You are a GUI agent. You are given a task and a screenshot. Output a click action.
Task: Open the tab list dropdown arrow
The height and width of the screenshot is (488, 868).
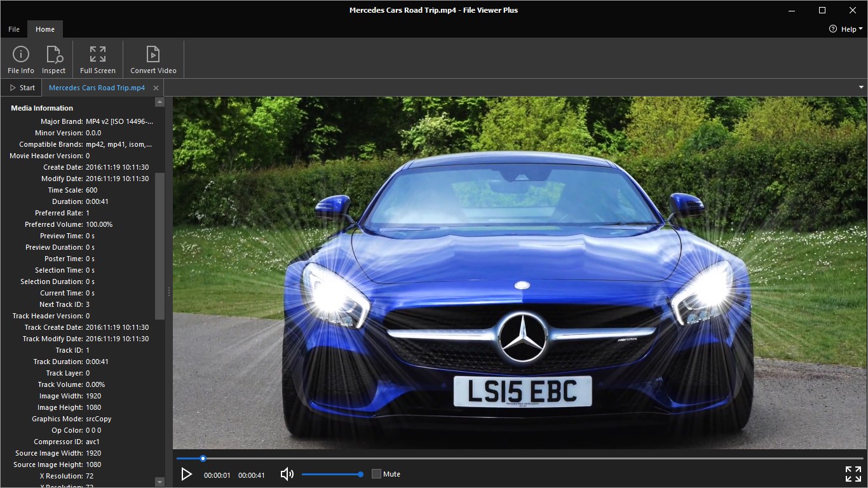coord(862,87)
